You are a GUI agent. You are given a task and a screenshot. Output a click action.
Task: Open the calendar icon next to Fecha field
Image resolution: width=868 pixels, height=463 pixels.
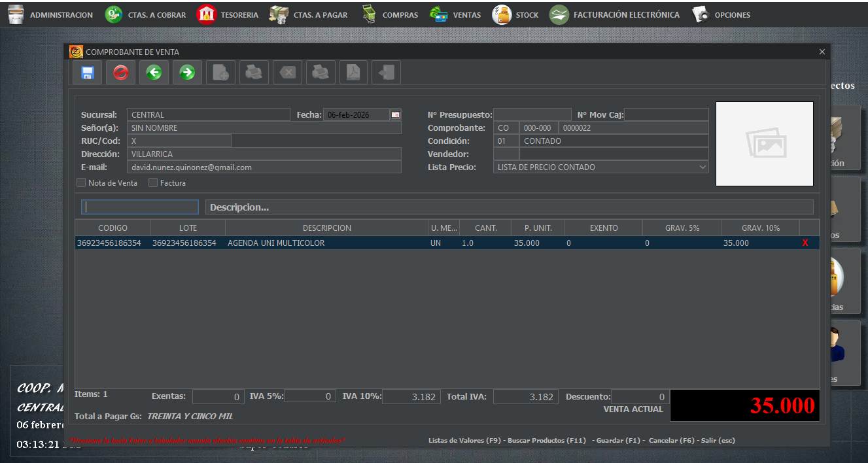coord(395,114)
